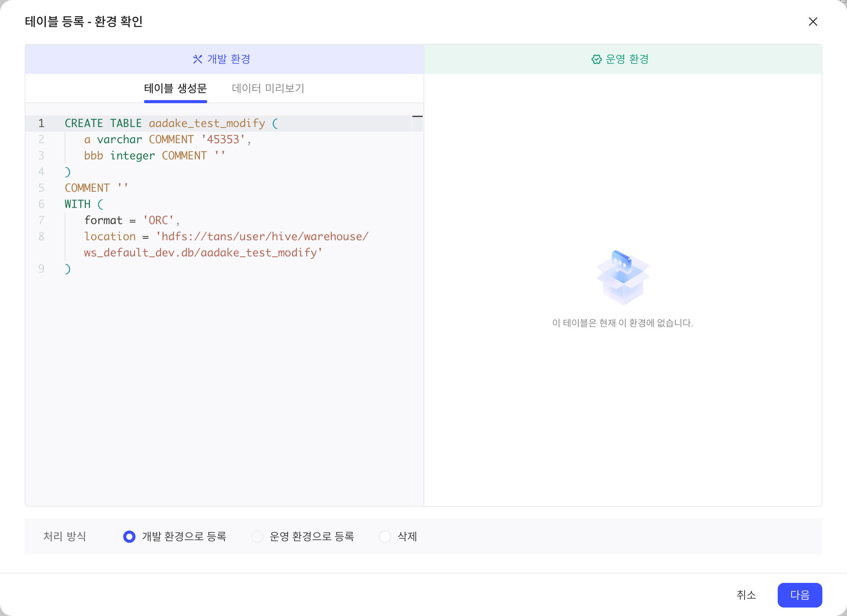The height and width of the screenshot is (616, 847).
Task: Click the COMMENT '' line five
Action: coord(96,188)
